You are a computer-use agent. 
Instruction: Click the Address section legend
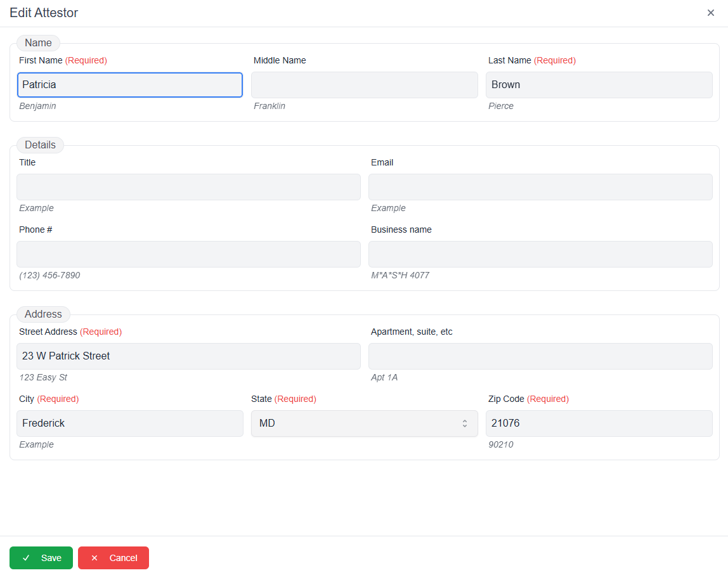point(43,314)
